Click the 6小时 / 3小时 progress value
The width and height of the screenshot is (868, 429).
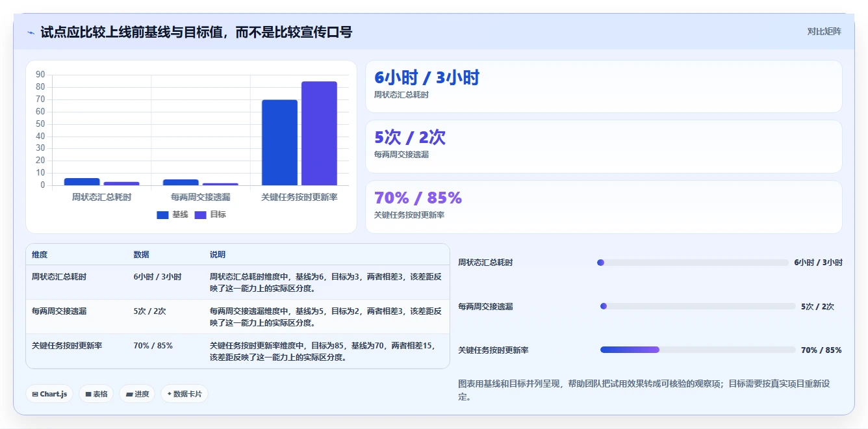point(818,263)
